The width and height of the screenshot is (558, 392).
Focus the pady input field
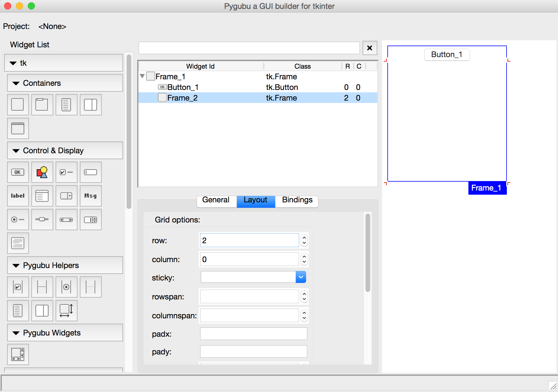pos(253,351)
